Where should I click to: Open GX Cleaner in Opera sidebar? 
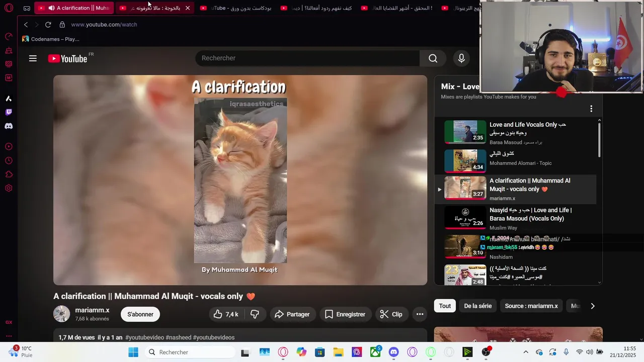tap(9, 50)
